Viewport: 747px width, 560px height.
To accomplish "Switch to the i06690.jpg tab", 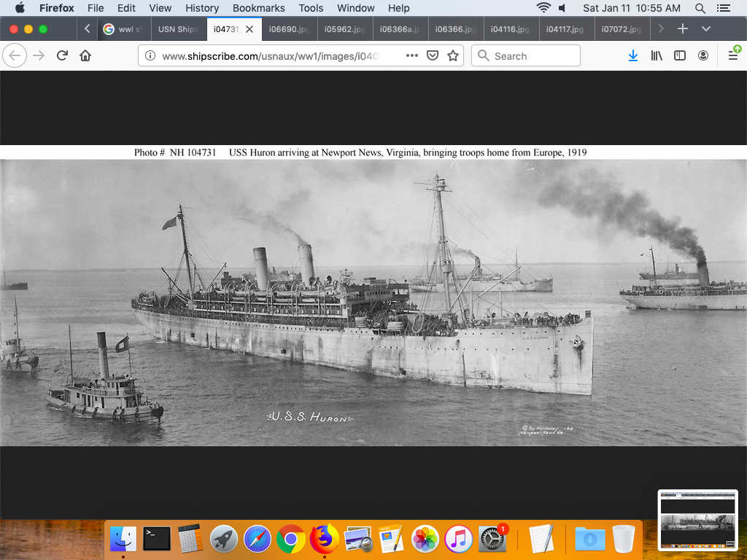I will click(x=290, y=29).
